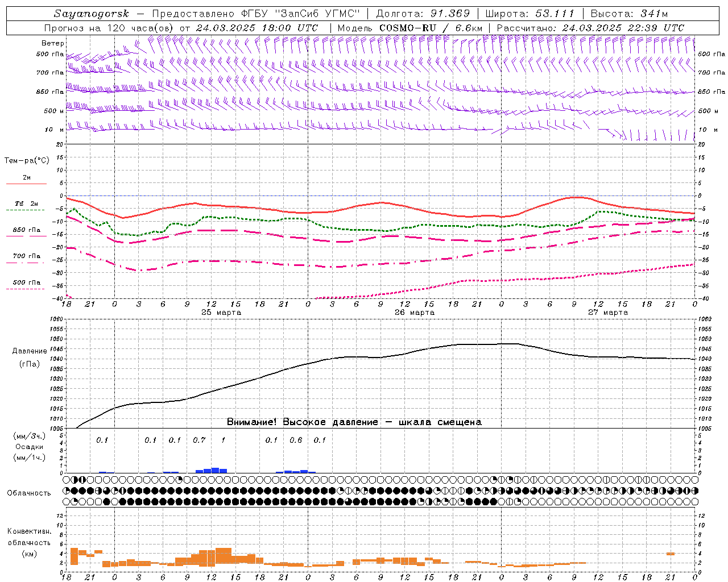Click the Тем-ра(°C) axis title
Viewport: 728px width, 582px height.
coord(27,161)
